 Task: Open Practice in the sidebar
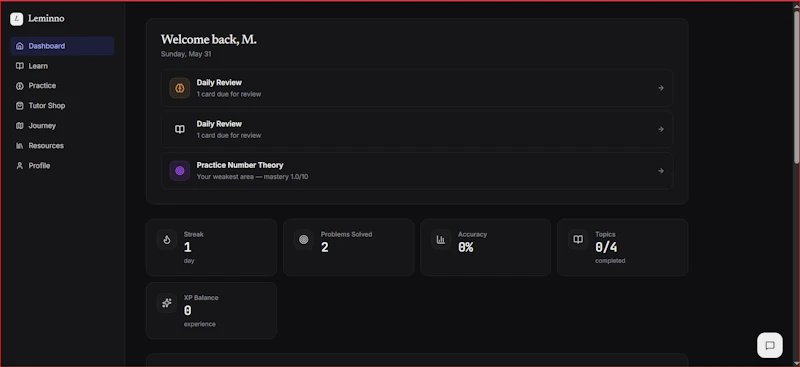pyautogui.click(x=62, y=86)
